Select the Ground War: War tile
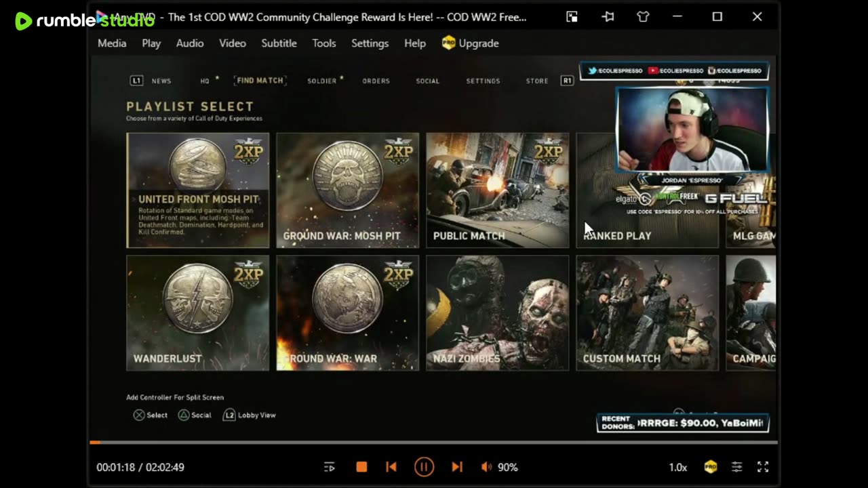868x488 pixels. [348, 313]
